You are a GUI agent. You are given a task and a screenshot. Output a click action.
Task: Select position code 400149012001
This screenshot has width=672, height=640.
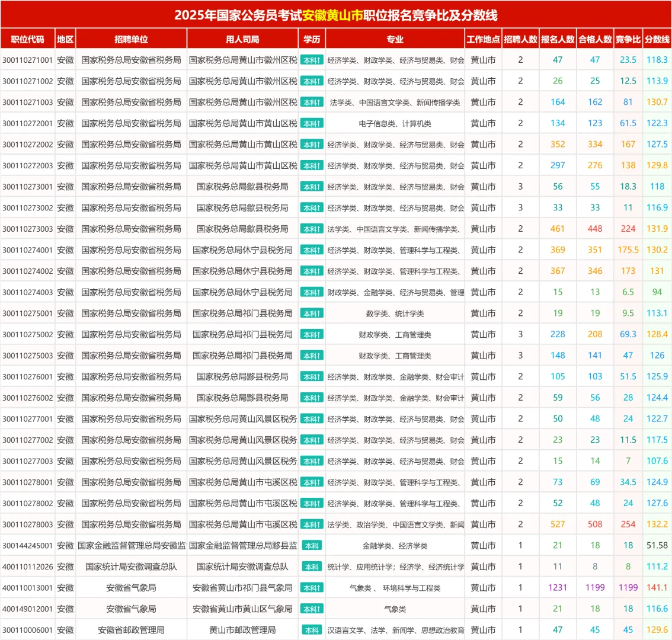coord(27,609)
